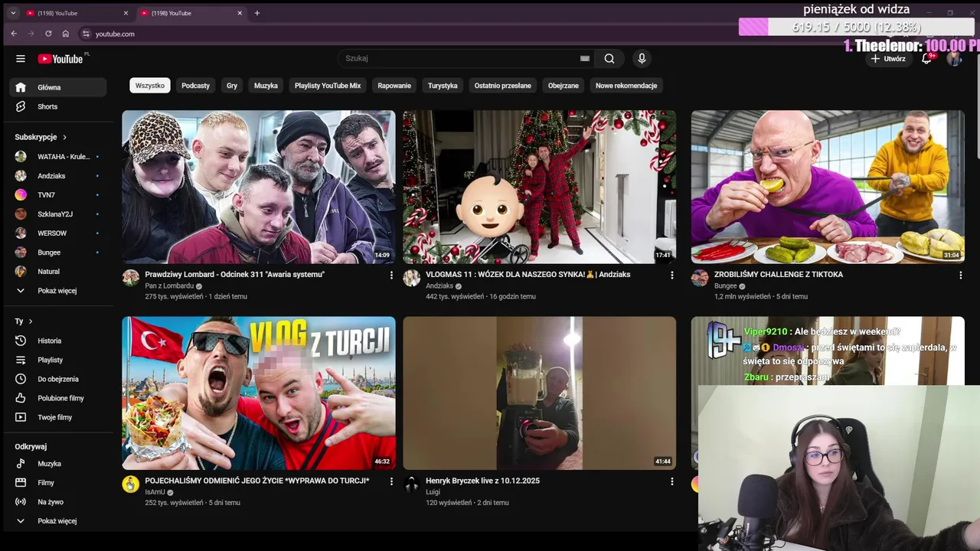Expand Odkrywaj list with Pokaż więcej
The height and width of the screenshot is (551, 980).
point(58,521)
